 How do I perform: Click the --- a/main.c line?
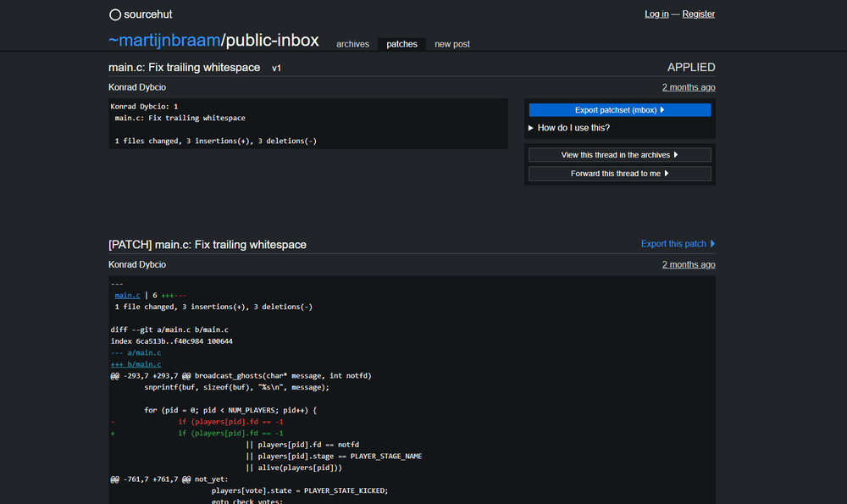(136, 352)
